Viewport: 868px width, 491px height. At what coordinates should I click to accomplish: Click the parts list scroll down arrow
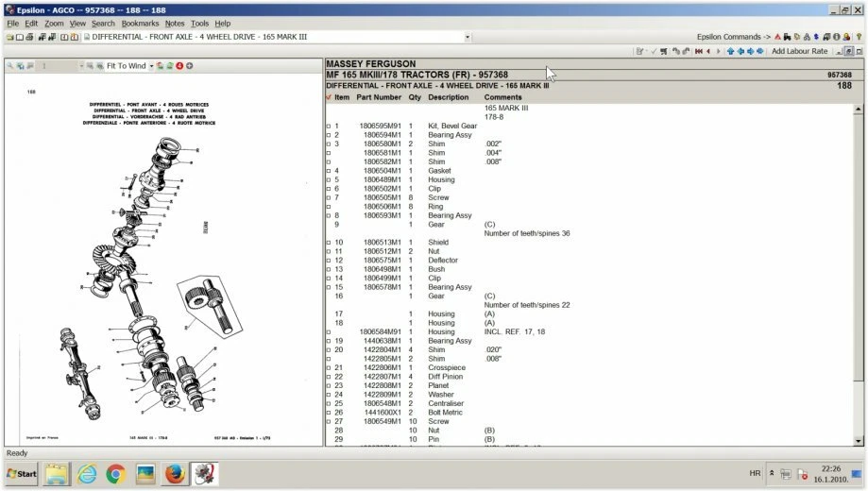pyautogui.click(x=858, y=441)
